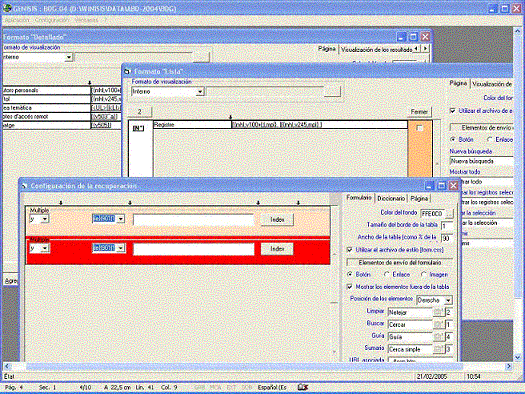Select the Imagen radio button
This screenshot has width=525, height=394.
pos(424,274)
